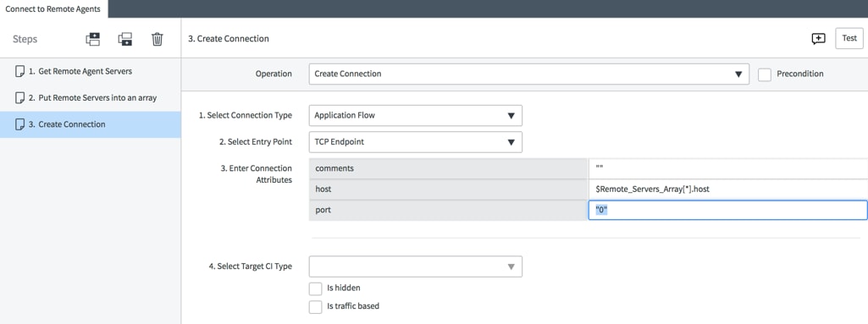
Task: Click the '2. Select Entry Point' label
Action: [x=256, y=142]
